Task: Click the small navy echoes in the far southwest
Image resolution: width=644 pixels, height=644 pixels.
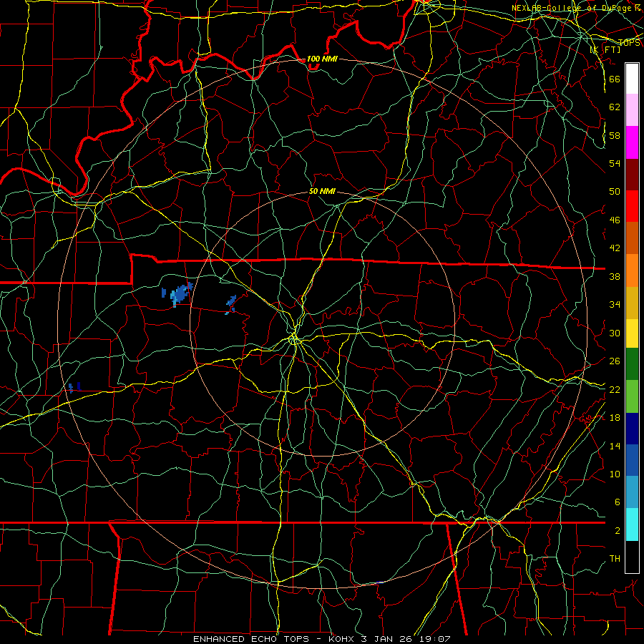Action: point(74,387)
